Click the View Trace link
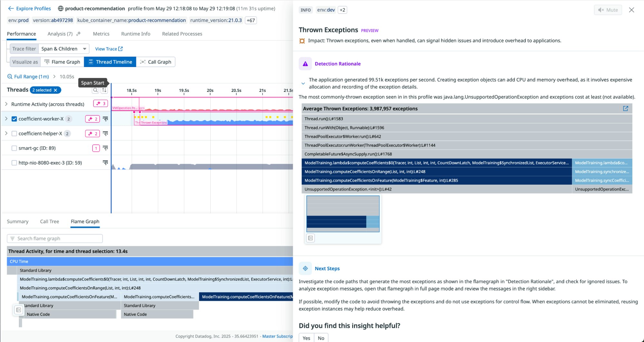 109,49
